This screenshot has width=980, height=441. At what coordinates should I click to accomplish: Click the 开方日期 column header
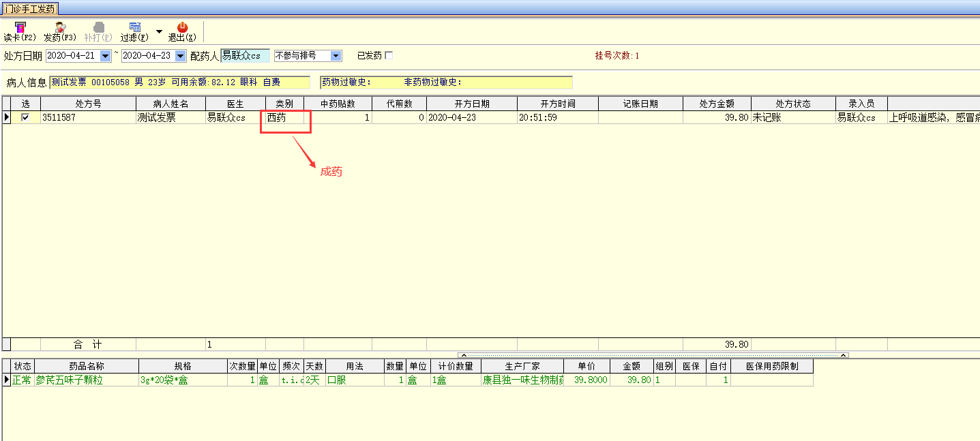(472, 104)
